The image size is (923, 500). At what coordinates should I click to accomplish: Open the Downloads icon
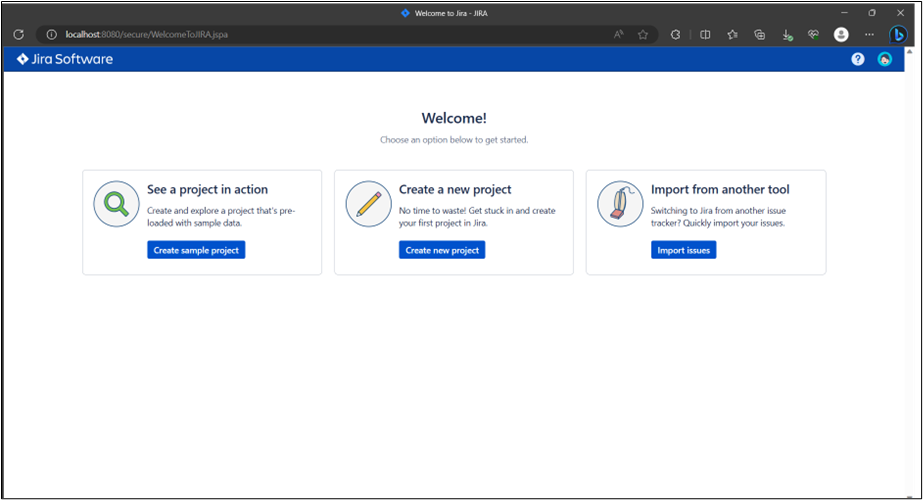tap(787, 35)
